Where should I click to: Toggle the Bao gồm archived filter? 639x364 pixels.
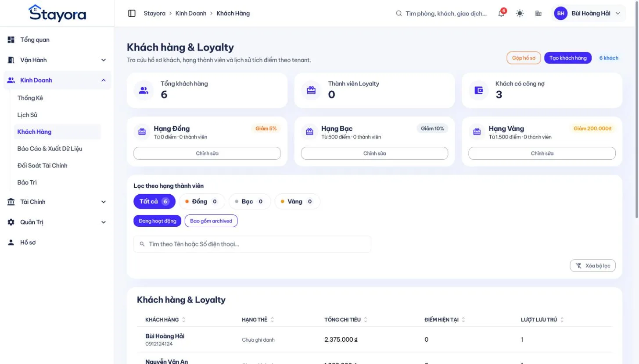[x=211, y=221]
